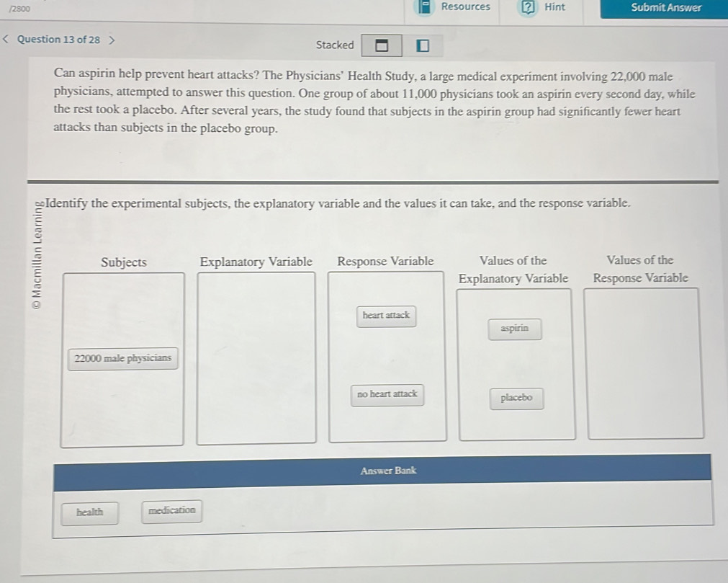Open the Resources link

[465, 7]
